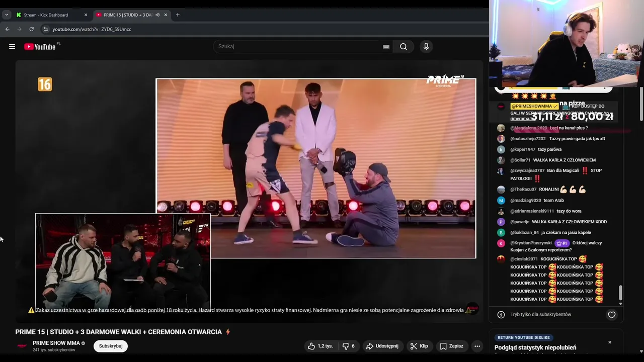Dislike the video showing 6
The height and width of the screenshot is (362, 644).
[348, 346]
